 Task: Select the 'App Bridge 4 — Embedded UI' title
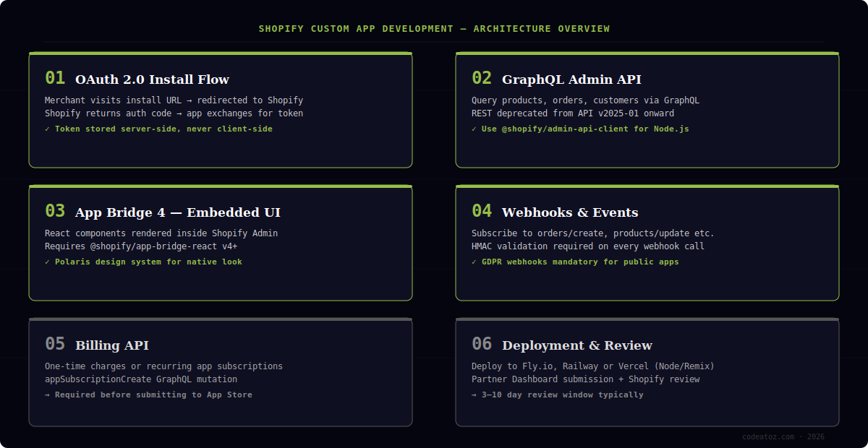(x=178, y=212)
